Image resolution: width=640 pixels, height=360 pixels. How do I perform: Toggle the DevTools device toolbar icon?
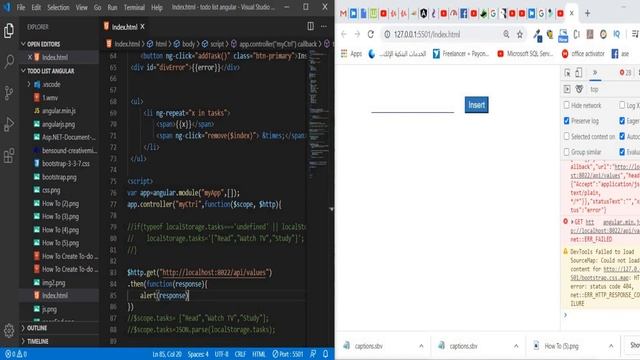click(x=579, y=73)
